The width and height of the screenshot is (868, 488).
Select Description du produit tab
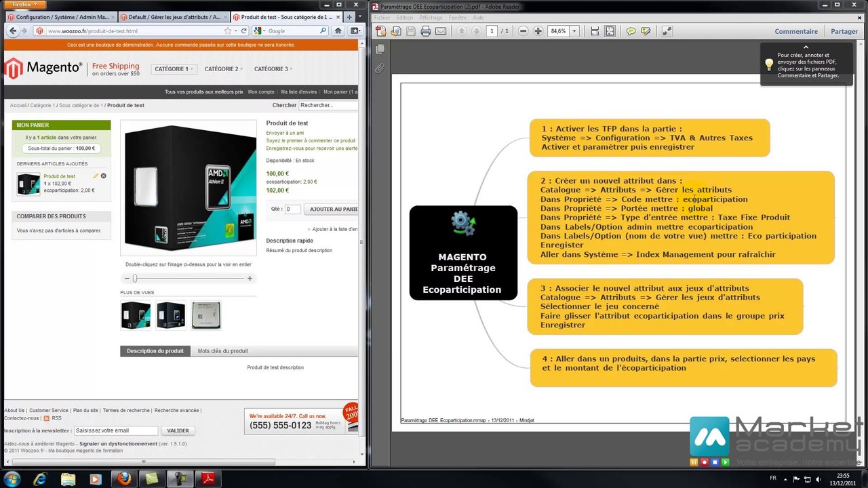(155, 351)
